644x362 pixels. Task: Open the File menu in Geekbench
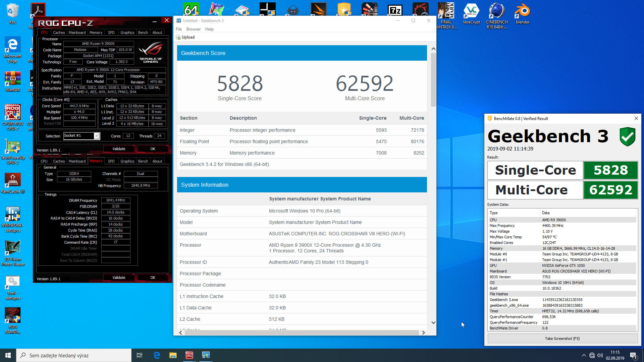(x=179, y=29)
